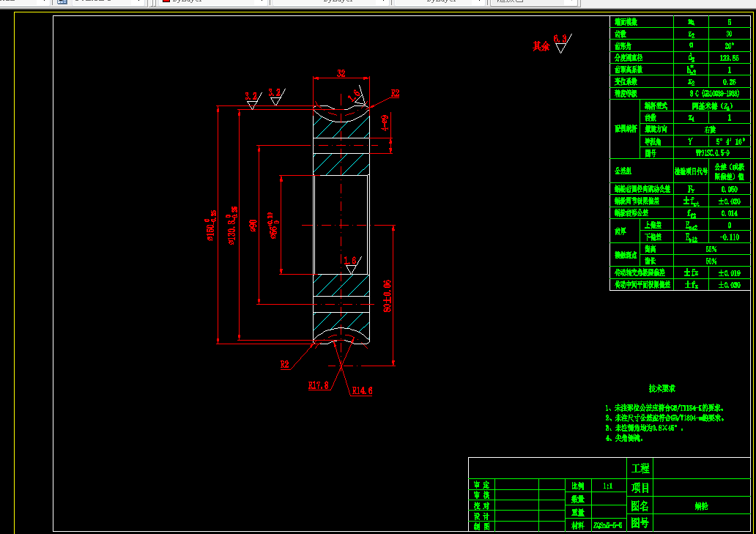Click the 技术要求 heading
The height and width of the screenshot is (534, 756).
coord(662,388)
